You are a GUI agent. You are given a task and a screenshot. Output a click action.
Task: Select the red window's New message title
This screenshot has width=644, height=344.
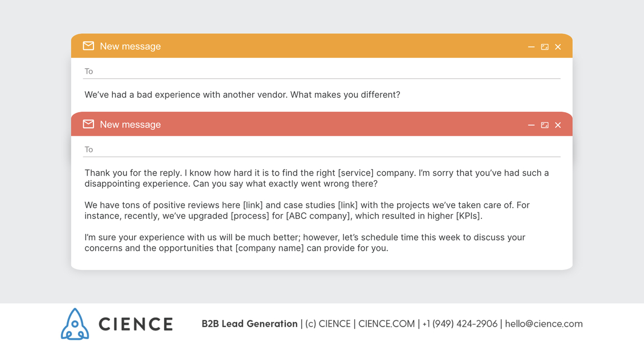[130, 125]
